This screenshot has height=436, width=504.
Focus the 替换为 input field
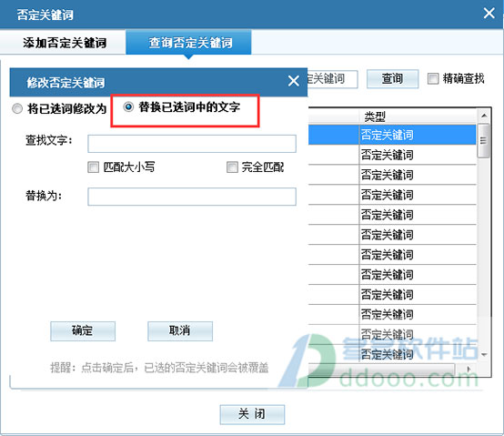click(192, 197)
